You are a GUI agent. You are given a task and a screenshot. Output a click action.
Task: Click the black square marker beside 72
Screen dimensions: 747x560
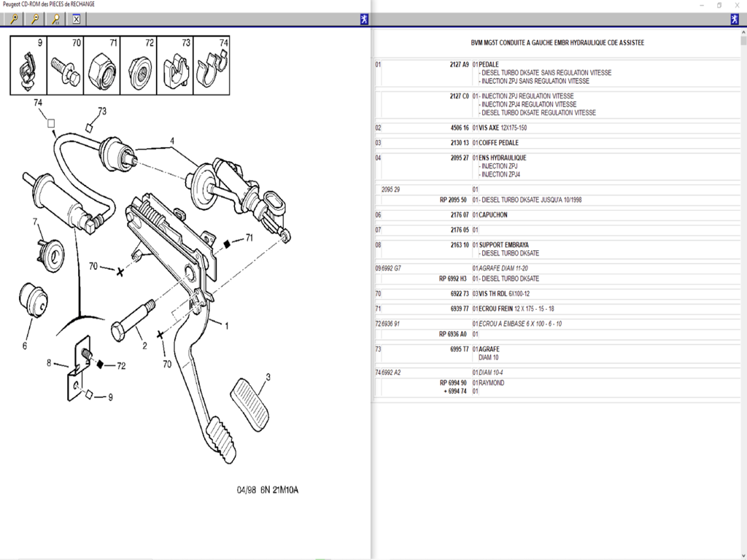coord(101,364)
